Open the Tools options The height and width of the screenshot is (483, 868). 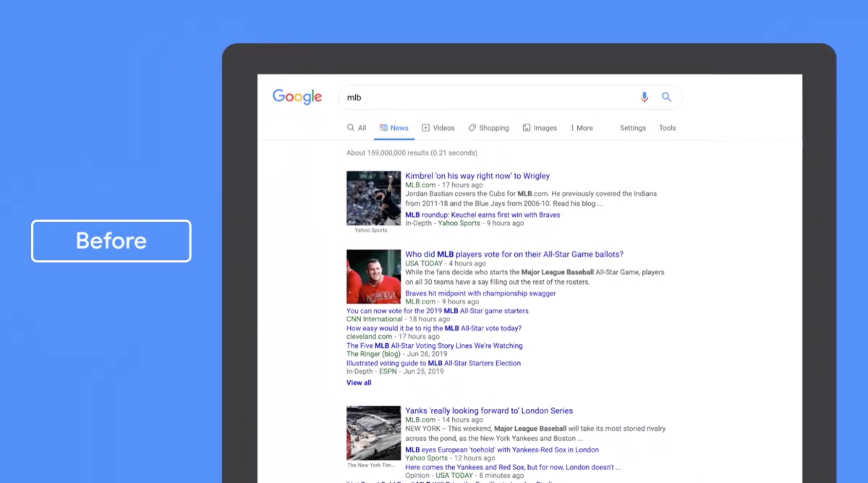(x=667, y=128)
